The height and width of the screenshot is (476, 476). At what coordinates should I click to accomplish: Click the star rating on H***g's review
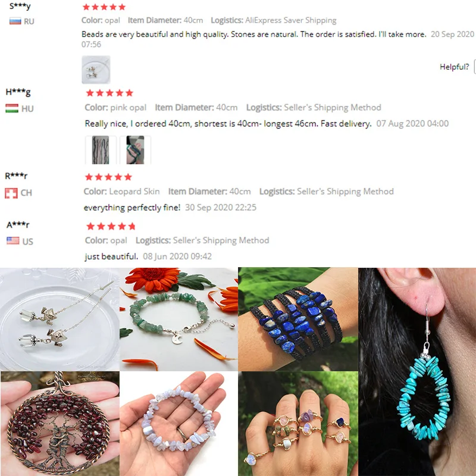(109, 93)
